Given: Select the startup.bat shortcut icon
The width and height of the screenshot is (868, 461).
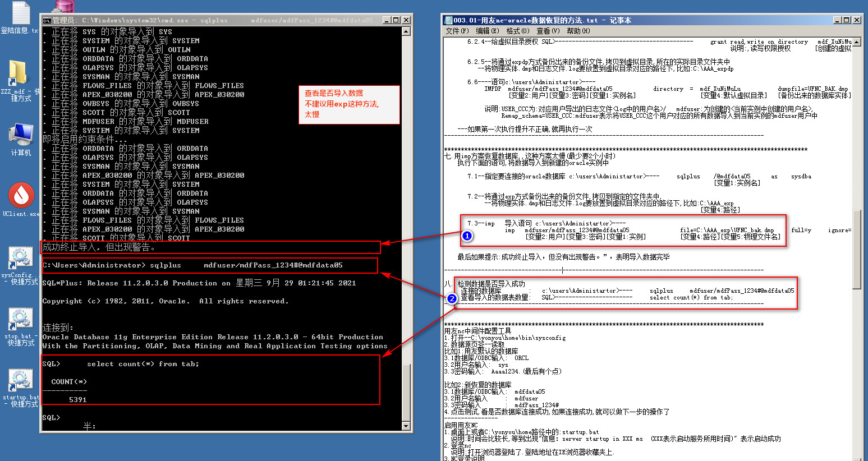Looking at the screenshot, I should point(20,381).
